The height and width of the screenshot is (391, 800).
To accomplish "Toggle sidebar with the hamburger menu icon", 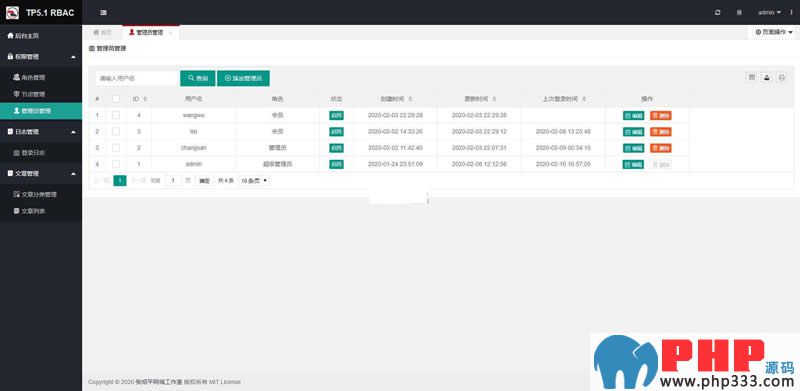I will pos(104,12).
